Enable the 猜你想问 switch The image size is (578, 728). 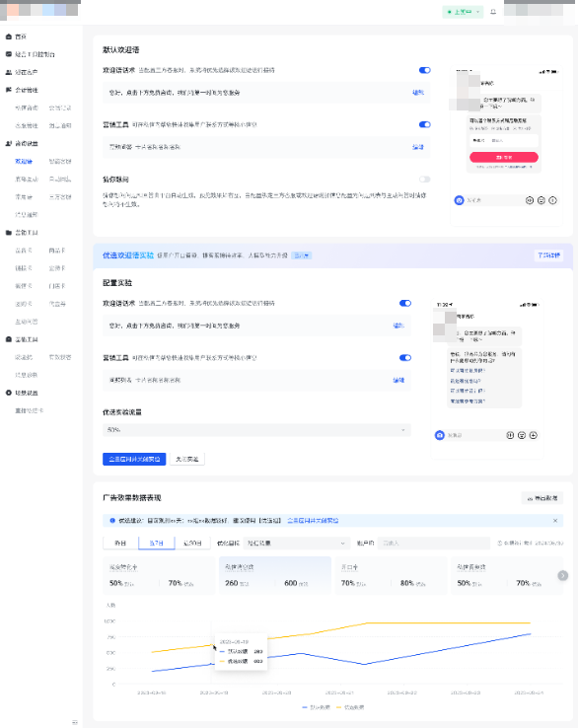[425, 180]
